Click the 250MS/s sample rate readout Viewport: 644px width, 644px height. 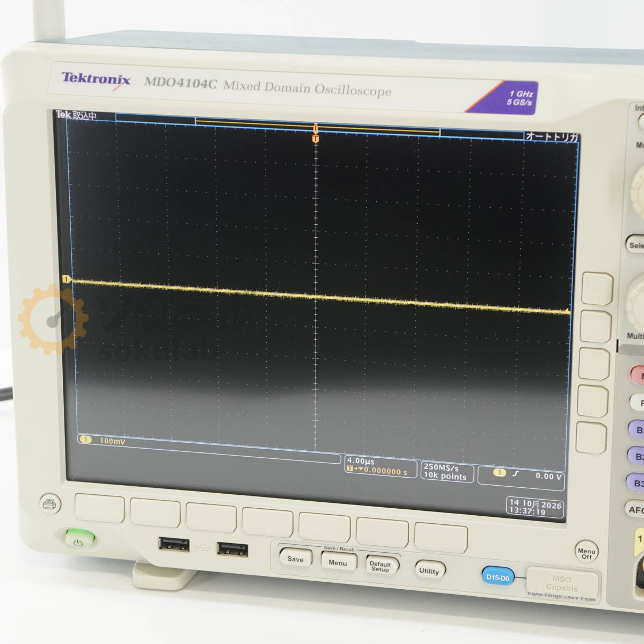tap(441, 467)
